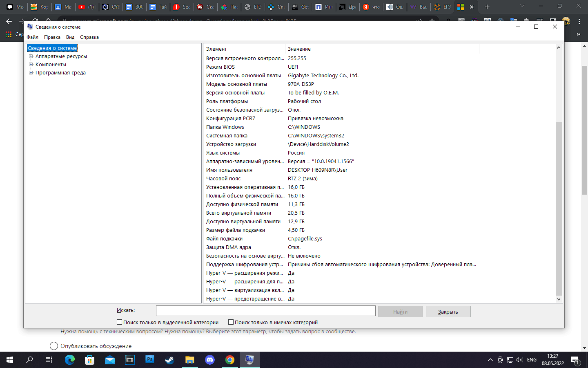Viewport: 588px width, 368px height.
Task: Open Task View on the taskbar
Action: click(x=49, y=360)
